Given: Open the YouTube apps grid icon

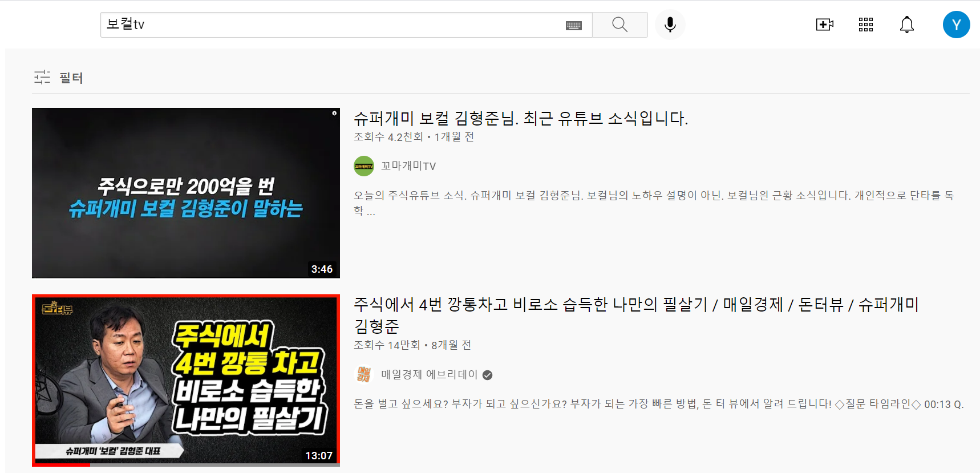Looking at the screenshot, I should [x=866, y=25].
